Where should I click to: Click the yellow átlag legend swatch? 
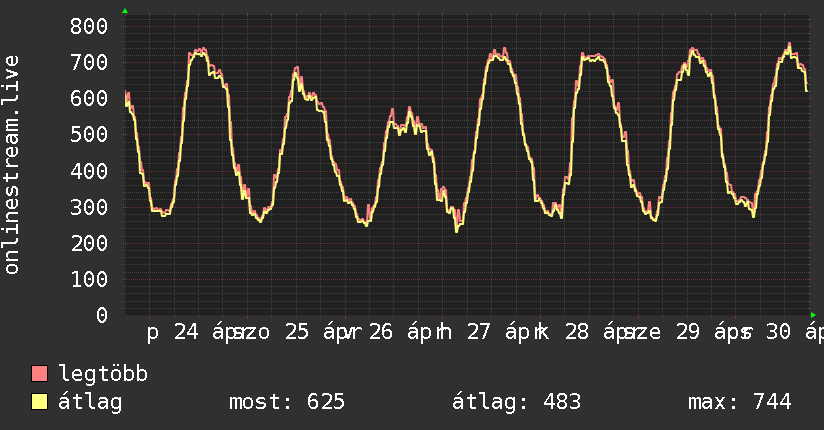click(x=40, y=402)
